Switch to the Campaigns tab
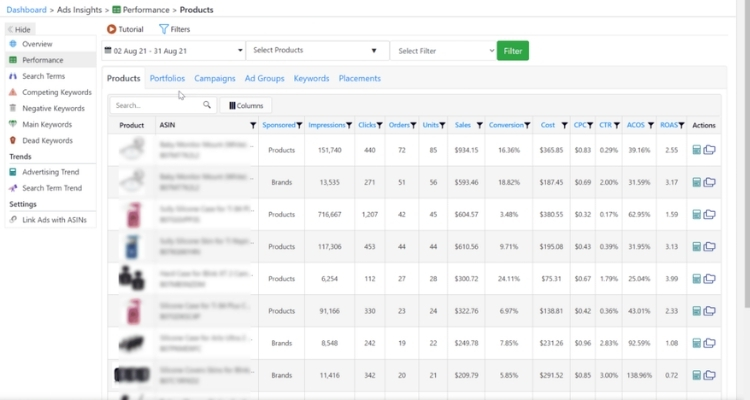This screenshot has height=400, width=750. 215,78
